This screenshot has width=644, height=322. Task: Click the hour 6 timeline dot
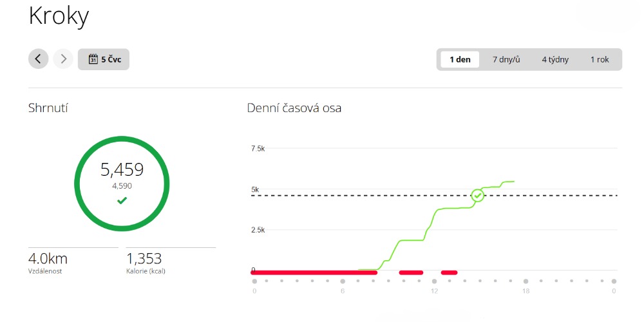(x=343, y=281)
